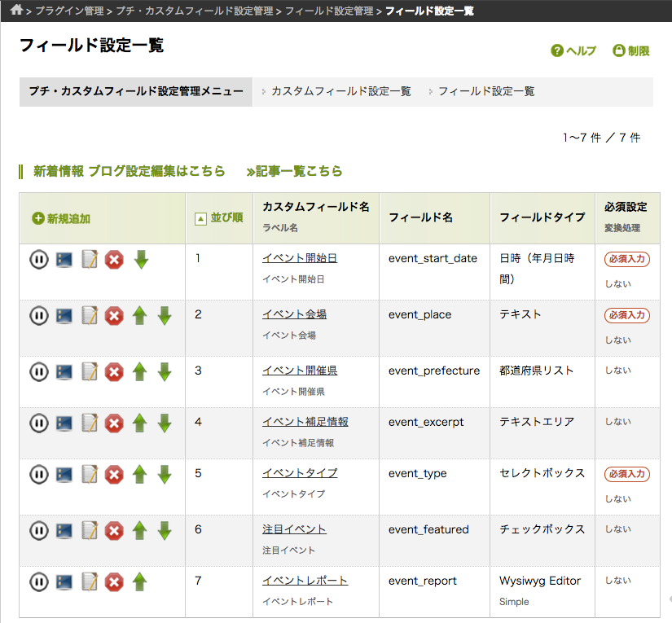
Task: Move the event_start_date row down with the green arrow
Action: point(141,261)
